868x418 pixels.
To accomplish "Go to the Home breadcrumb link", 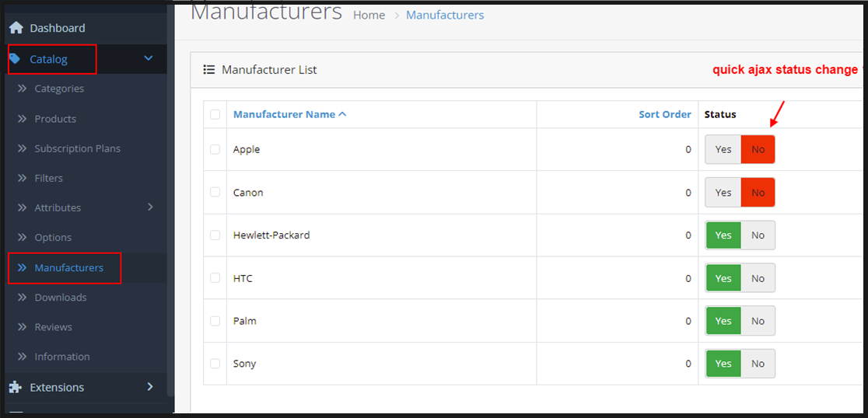I will pos(369,16).
